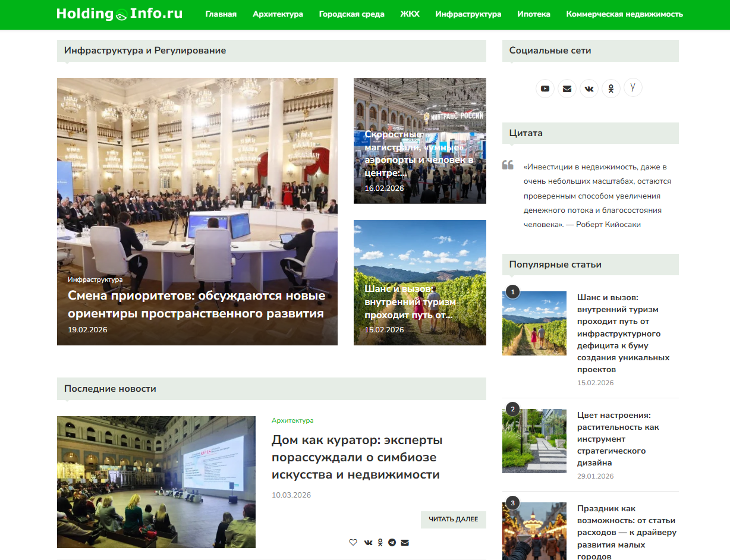
Task: Open popular article "Шанс и вызов: внутренний туризм"
Action: pyautogui.click(x=624, y=334)
